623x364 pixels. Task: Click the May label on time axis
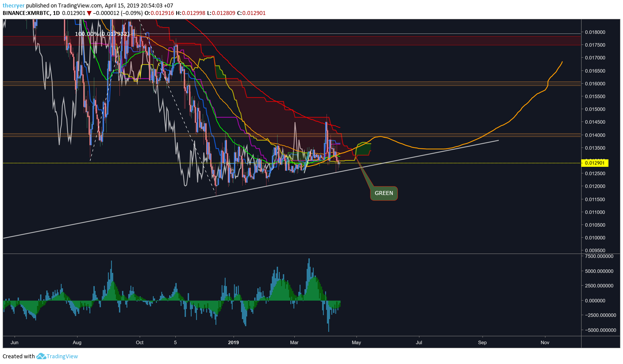[x=356, y=342]
